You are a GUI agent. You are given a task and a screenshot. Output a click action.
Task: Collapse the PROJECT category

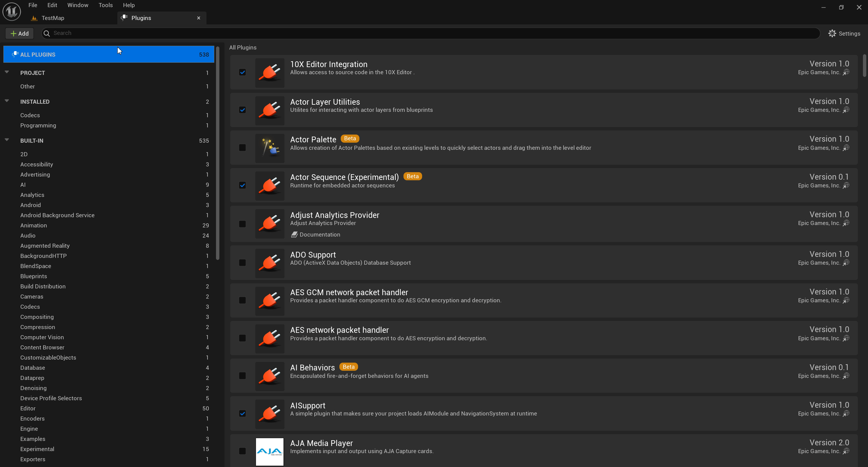(x=7, y=72)
